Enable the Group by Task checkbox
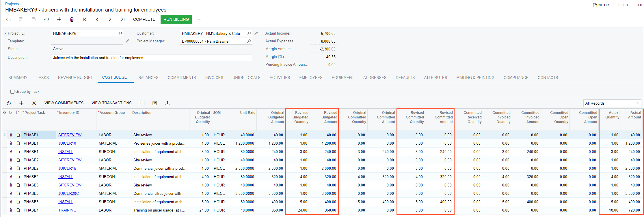The width and height of the screenshot is (644, 217). [12, 92]
